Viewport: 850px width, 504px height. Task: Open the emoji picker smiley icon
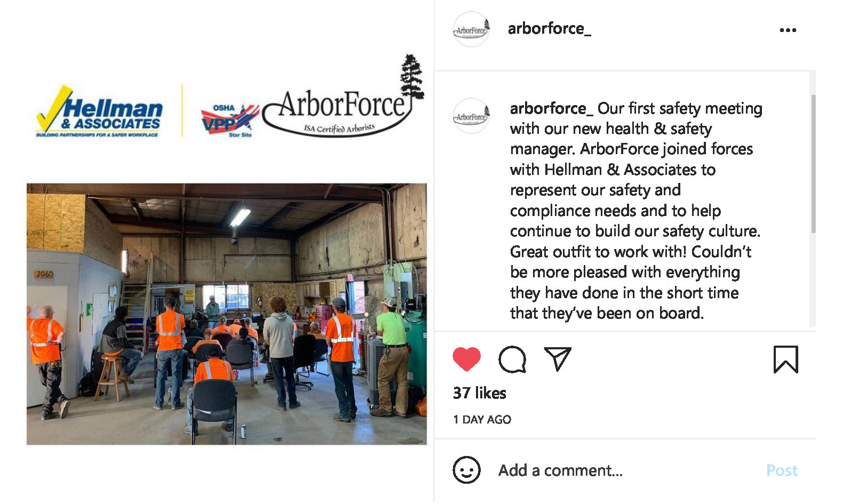(466, 470)
